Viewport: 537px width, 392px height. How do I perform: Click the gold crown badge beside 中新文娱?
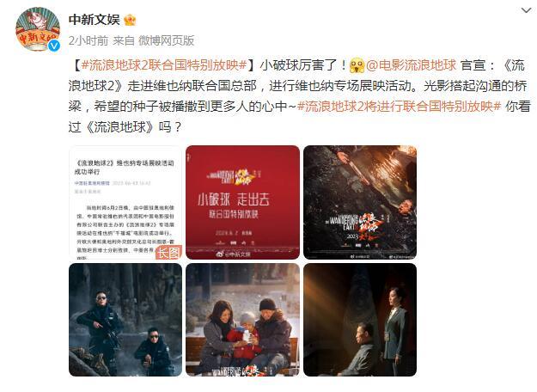[130, 20]
